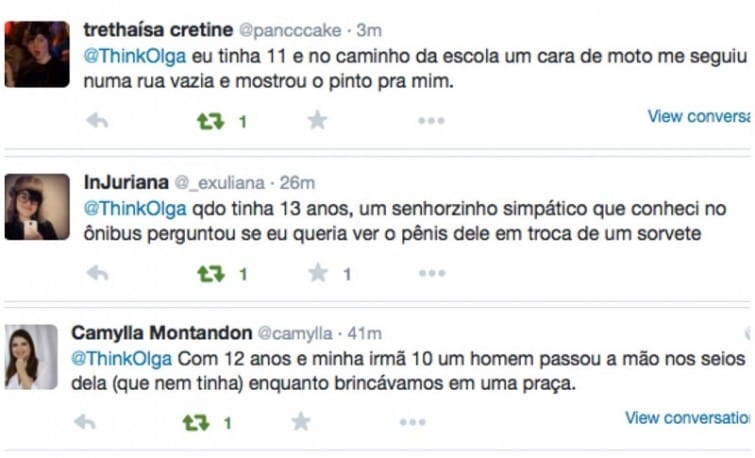This screenshot has height=458, width=755.
Task: Open the @pancccake profile avatar
Action: (37, 54)
